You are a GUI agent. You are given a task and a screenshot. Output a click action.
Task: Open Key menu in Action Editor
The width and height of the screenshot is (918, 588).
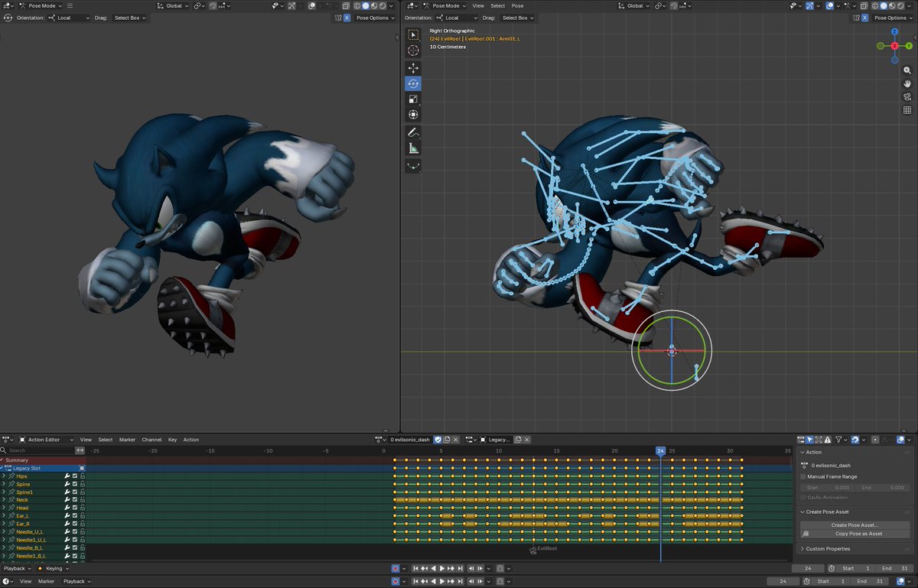point(172,440)
